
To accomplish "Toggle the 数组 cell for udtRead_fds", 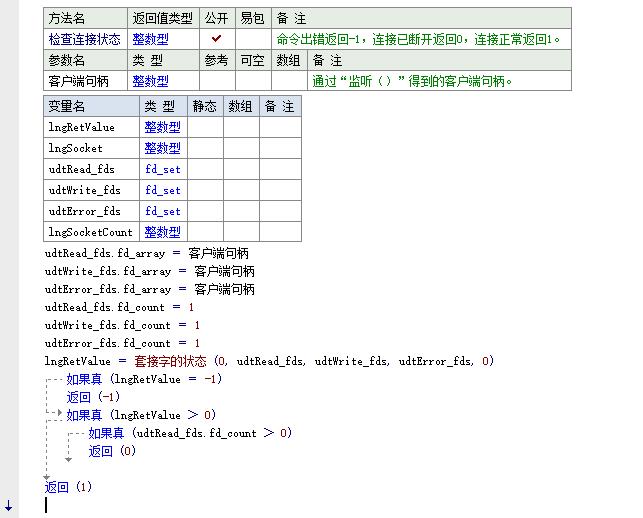I will [x=241, y=169].
